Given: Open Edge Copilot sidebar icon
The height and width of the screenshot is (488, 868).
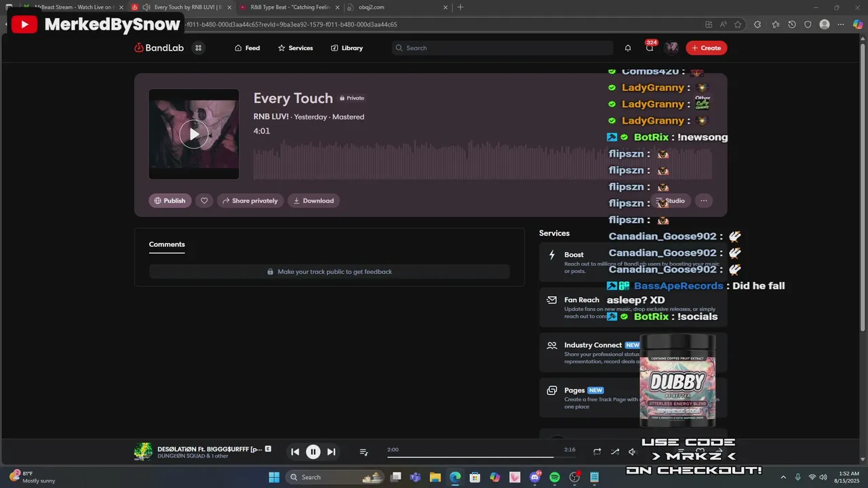Looking at the screenshot, I should click(858, 24).
